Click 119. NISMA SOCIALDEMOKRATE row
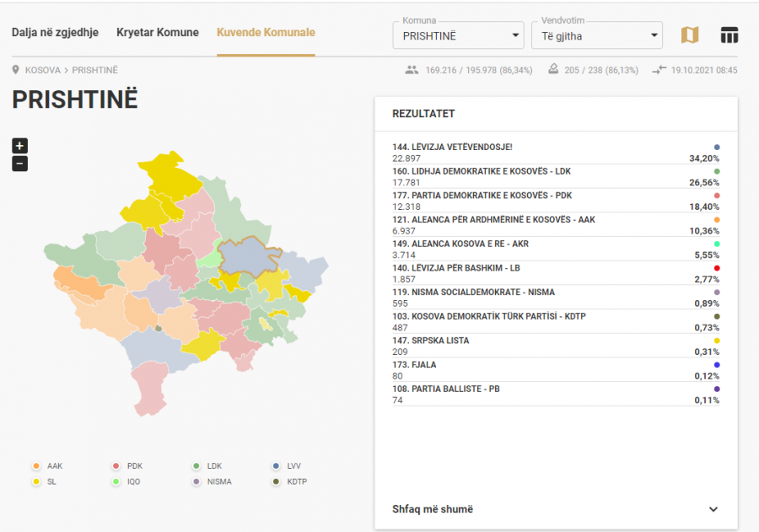Image resolution: width=759 pixels, height=532 pixels. coord(556,298)
